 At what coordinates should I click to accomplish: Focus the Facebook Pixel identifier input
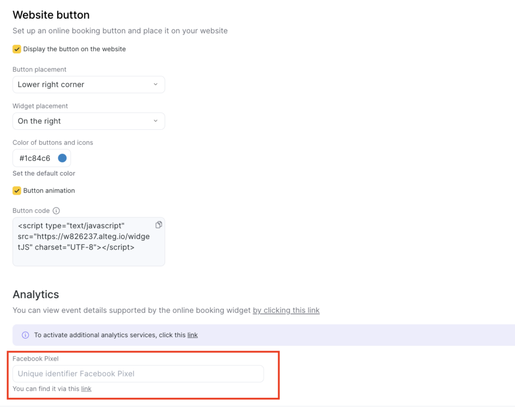point(138,374)
